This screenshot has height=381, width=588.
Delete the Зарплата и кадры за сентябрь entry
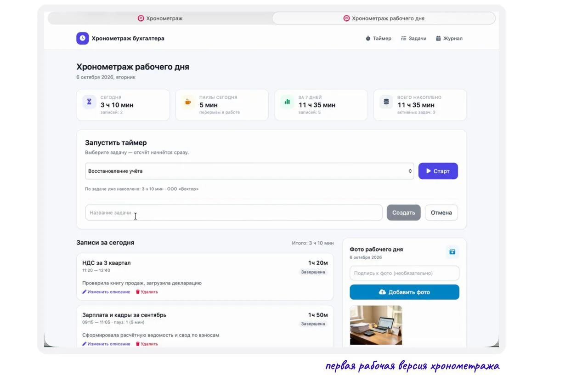tap(147, 344)
